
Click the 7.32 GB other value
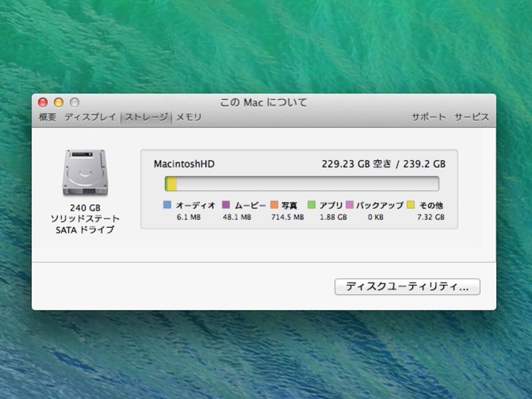pos(430,217)
